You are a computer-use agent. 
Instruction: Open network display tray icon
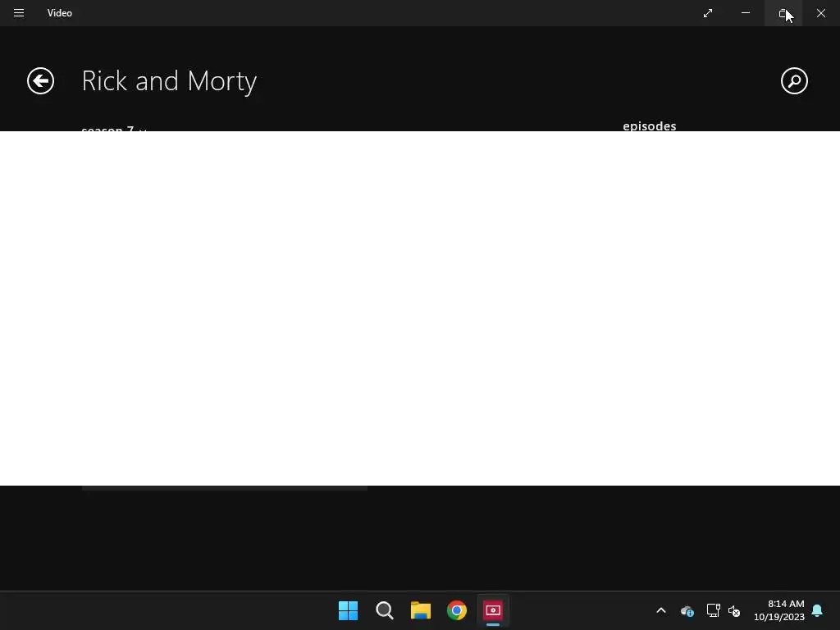click(x=713, y=610)
